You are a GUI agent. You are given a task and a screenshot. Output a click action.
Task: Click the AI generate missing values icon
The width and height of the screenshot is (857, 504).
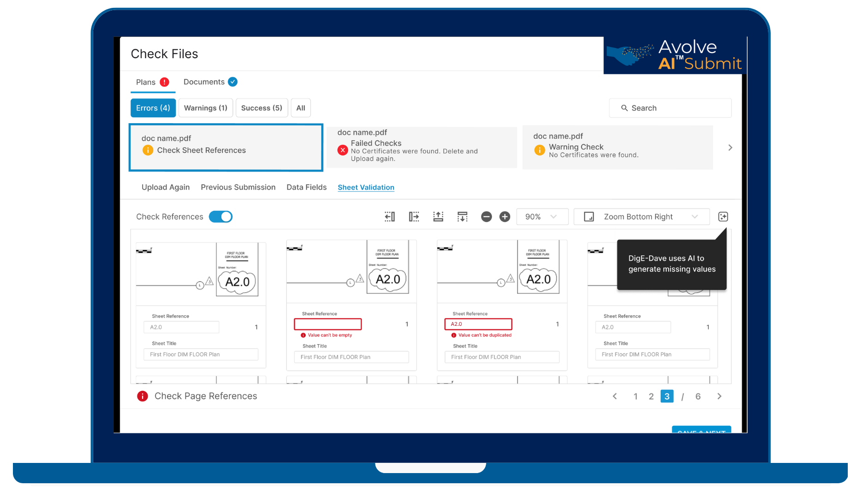(723, 217)
